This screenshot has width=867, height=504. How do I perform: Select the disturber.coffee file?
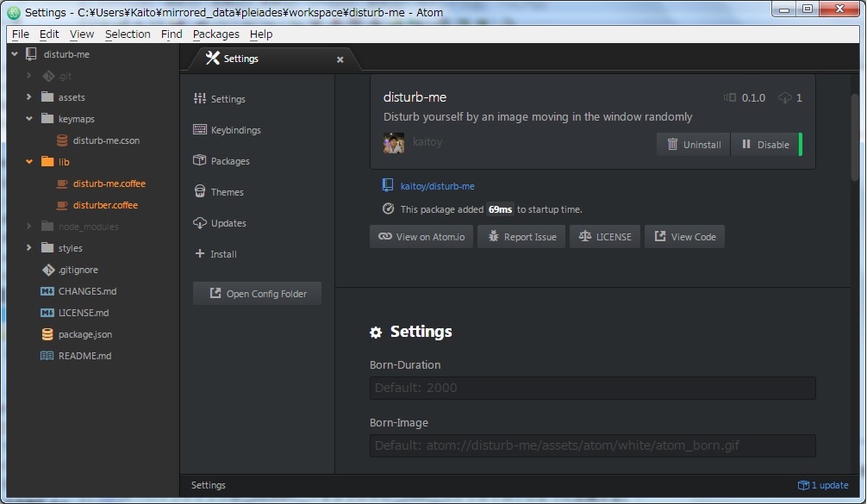[105, 205]
